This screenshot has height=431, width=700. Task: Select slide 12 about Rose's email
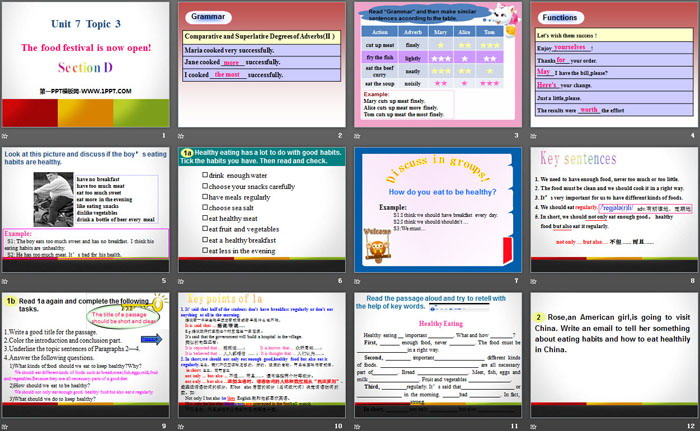(611, 353)
